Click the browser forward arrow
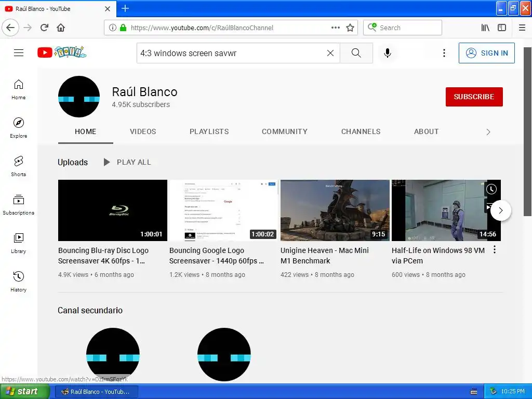 coord(28,28)
